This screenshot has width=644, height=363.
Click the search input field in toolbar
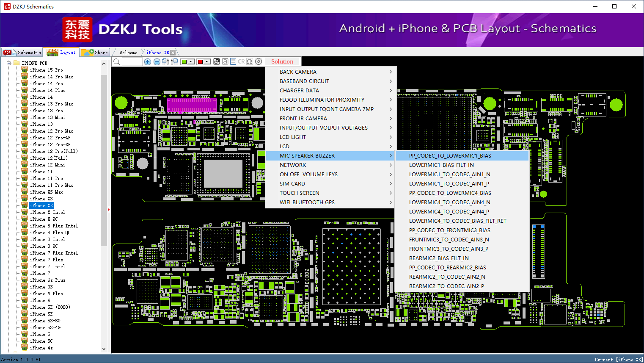coord(132,62)
